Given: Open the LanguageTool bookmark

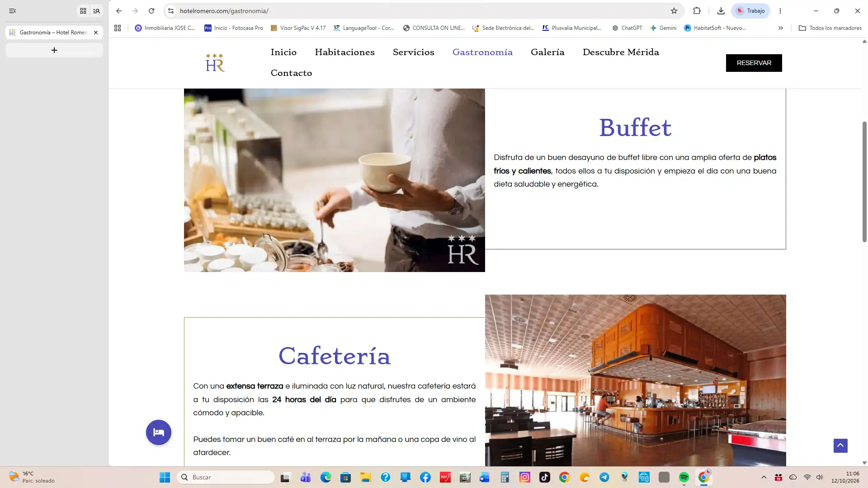Looking at the screenshot, I should click(363, 28).
